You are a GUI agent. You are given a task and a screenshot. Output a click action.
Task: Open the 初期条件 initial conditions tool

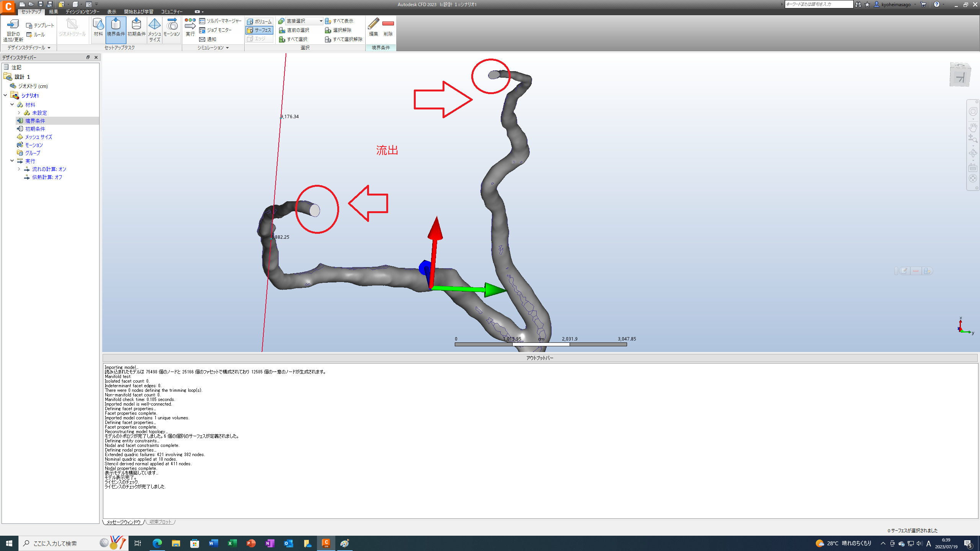pyautogui.click(x=136, y=28)
